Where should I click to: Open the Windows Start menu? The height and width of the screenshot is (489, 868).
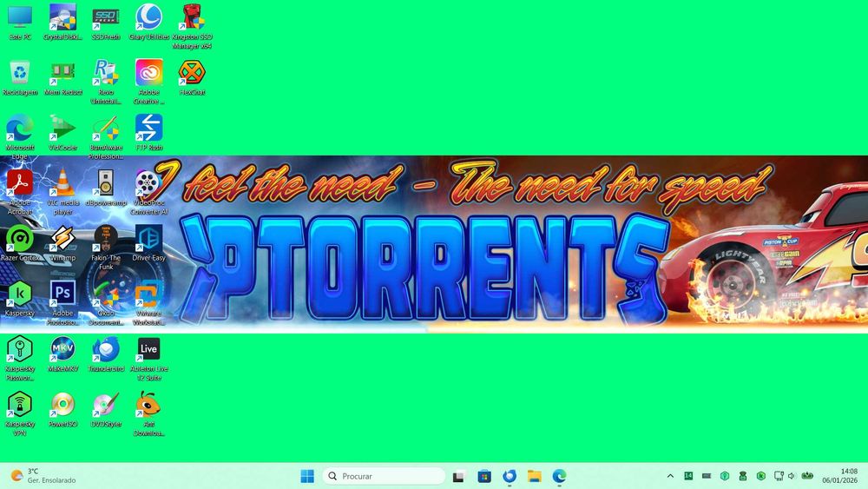pyautogui.click(x=307, y=476)
